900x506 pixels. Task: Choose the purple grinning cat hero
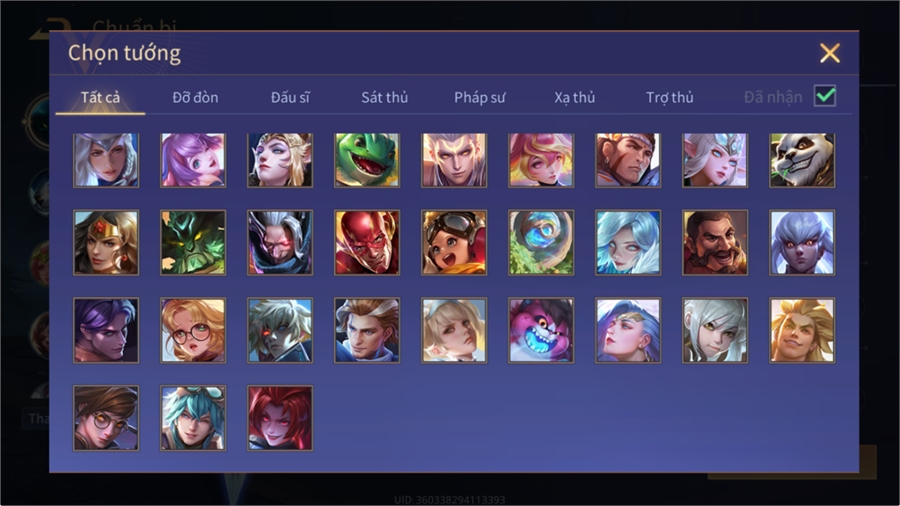[541, 330]
